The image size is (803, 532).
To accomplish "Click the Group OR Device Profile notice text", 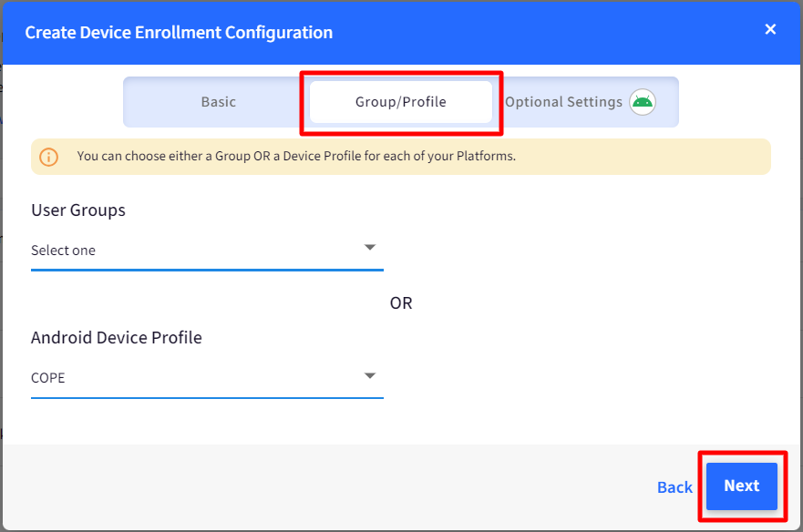I will point(296,156).
